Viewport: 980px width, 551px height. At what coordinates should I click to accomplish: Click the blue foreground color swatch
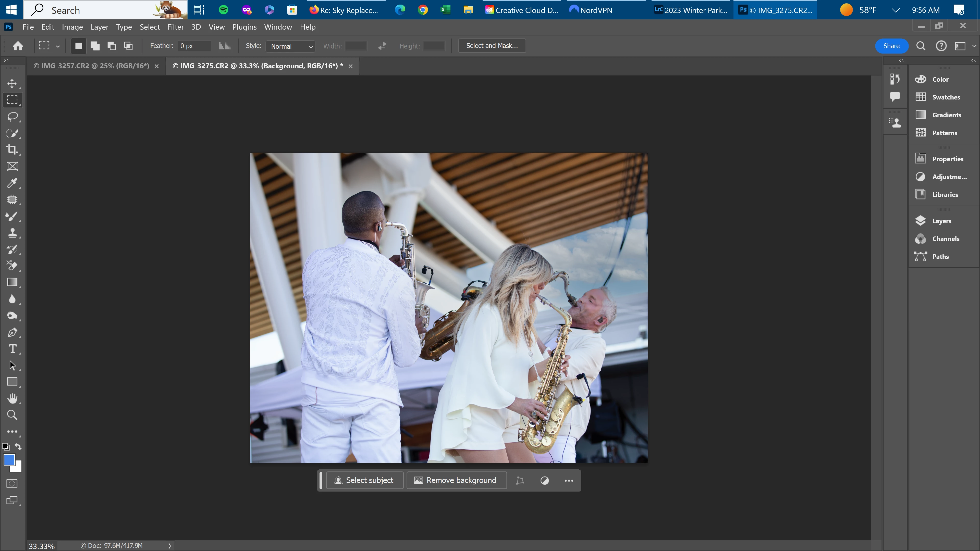(9, 460)
